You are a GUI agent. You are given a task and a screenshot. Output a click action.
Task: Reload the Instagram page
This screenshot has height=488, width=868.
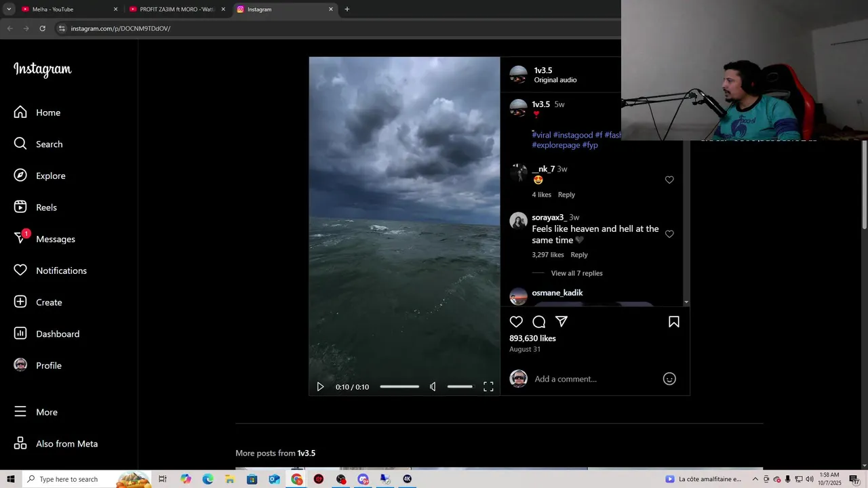pos(42,28)
